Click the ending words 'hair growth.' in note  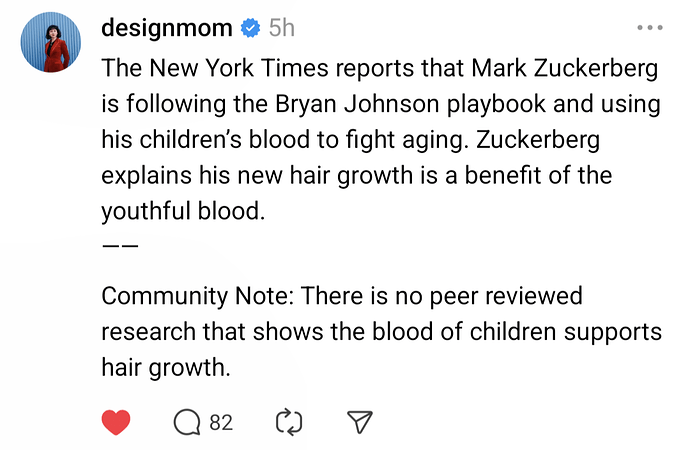(166, 368)
